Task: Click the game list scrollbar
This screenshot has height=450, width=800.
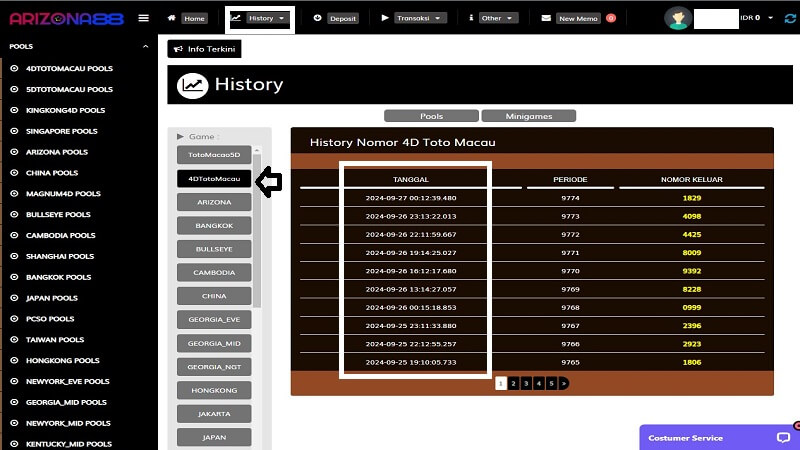Action: [x=257, y=230]
